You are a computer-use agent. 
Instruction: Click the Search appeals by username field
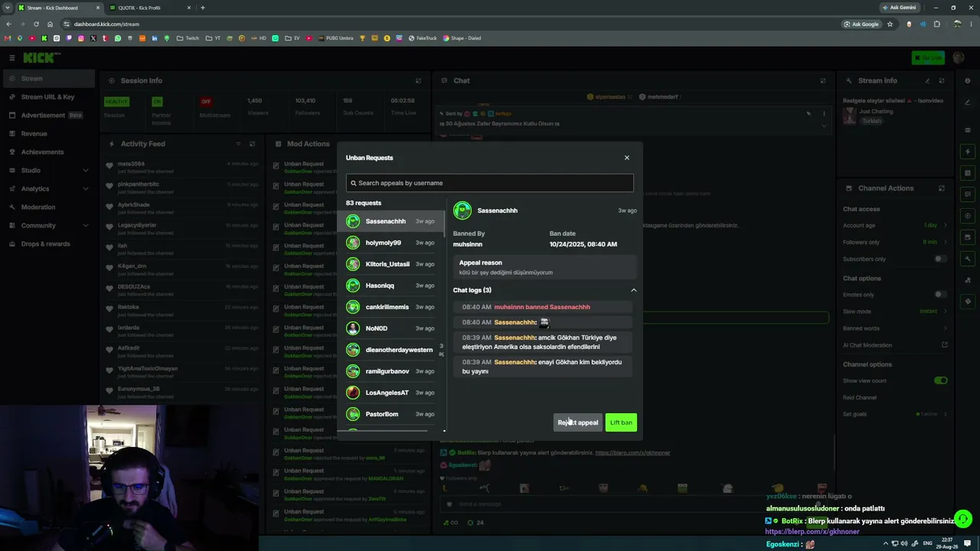tap(490, 183)
